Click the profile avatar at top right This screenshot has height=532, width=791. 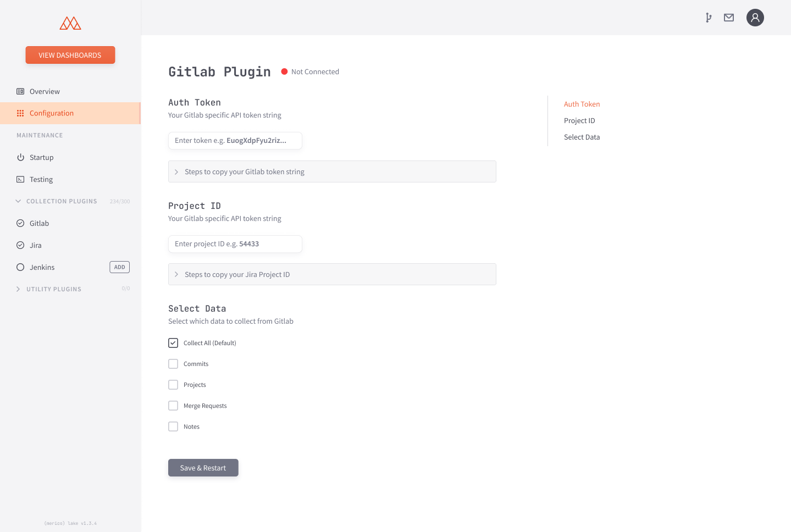pyautogui.click(x=755, y=17)
